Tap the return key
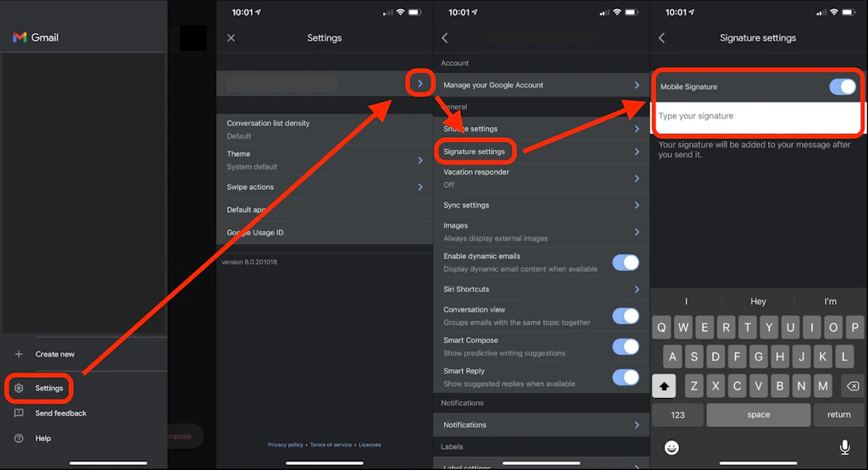Viewport: 868px width, 470px height. click(x=838, y=415)
